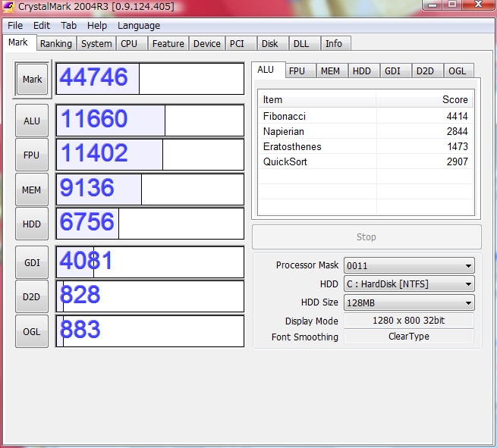This screenshot has height=448, width=497.
Task: Switch to the Ranking tab
Action: (x=56, y=44)
